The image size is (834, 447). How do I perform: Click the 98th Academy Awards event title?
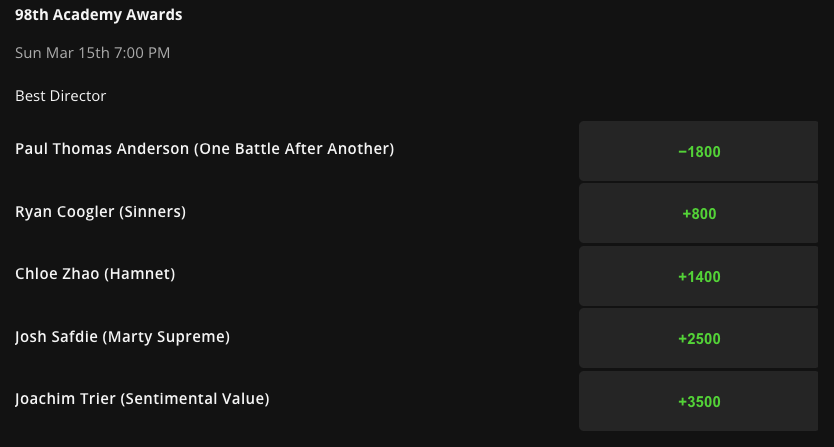coord(98,15)
